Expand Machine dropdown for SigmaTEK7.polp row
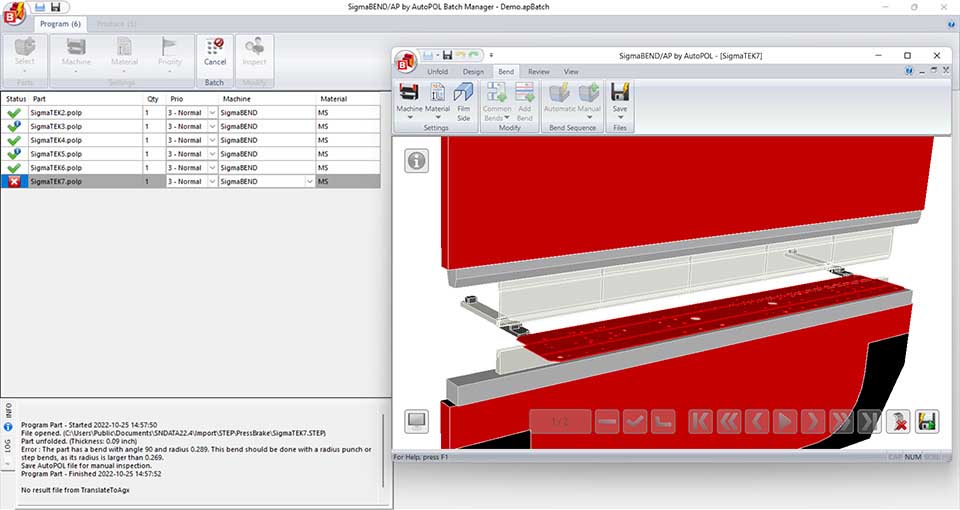The width and height of the screenshot is (960, 510). [309, 182]
